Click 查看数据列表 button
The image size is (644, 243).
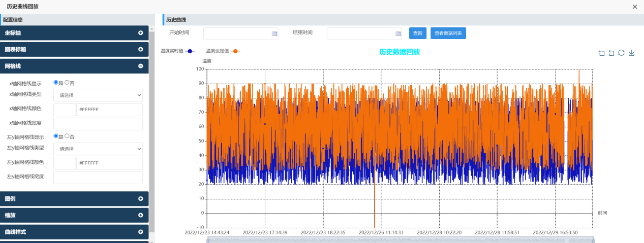point(448,33)
